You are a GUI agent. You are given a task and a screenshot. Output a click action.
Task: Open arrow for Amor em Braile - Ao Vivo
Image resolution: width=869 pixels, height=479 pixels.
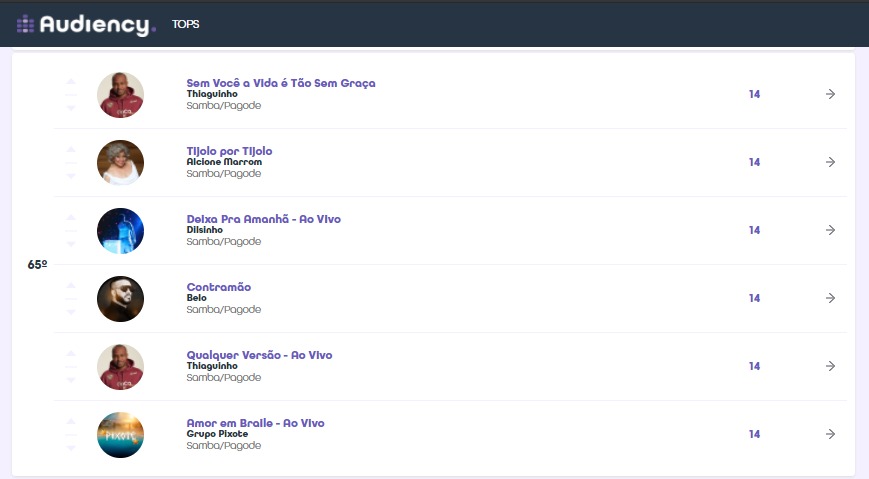pyautogui.click(x=830, y=434)
